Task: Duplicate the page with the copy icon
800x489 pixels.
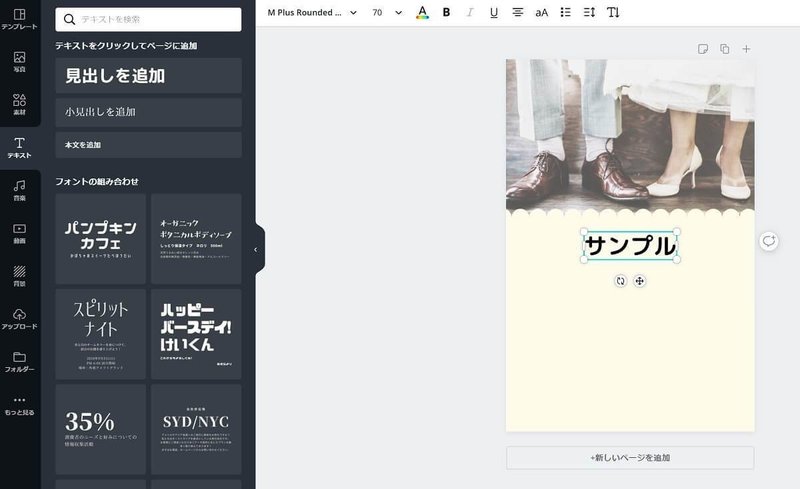Action: (724, 49)
